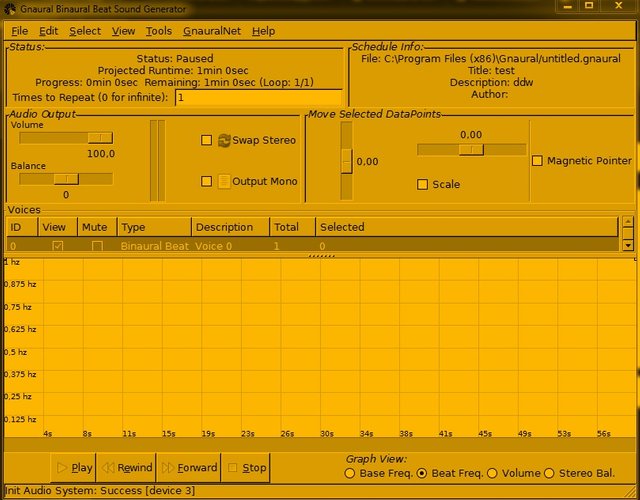Open the View menu

click(123, 31)
